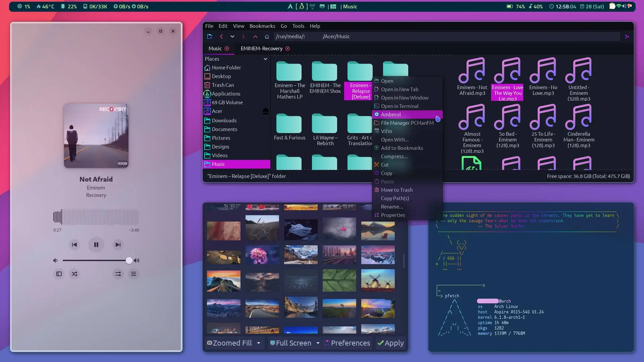This screenshot has width=644, height=362.
Task: Switch to EMINEM- Recovery tab
Action: (x=262, y=49)
